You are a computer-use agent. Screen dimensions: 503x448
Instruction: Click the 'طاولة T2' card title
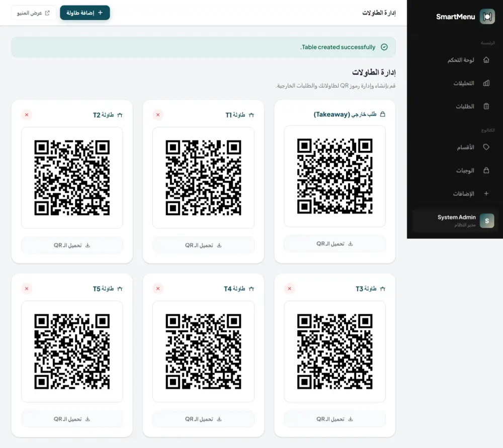[103, 115]
